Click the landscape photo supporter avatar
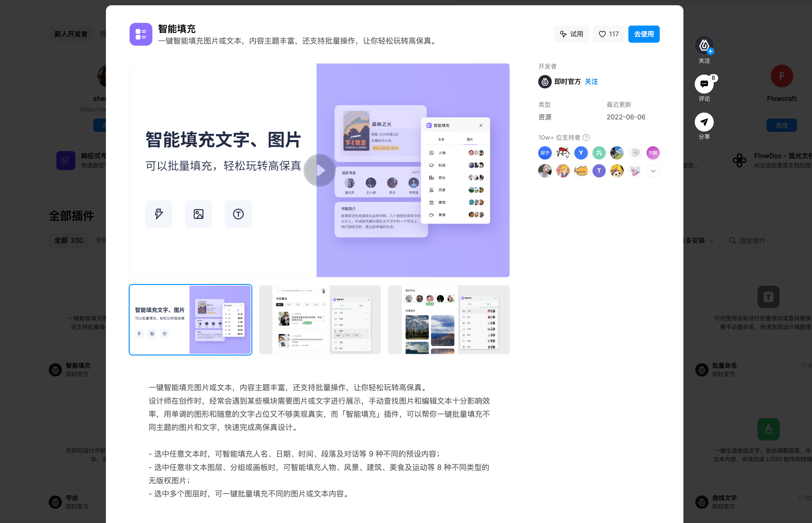 pos(617,153)
